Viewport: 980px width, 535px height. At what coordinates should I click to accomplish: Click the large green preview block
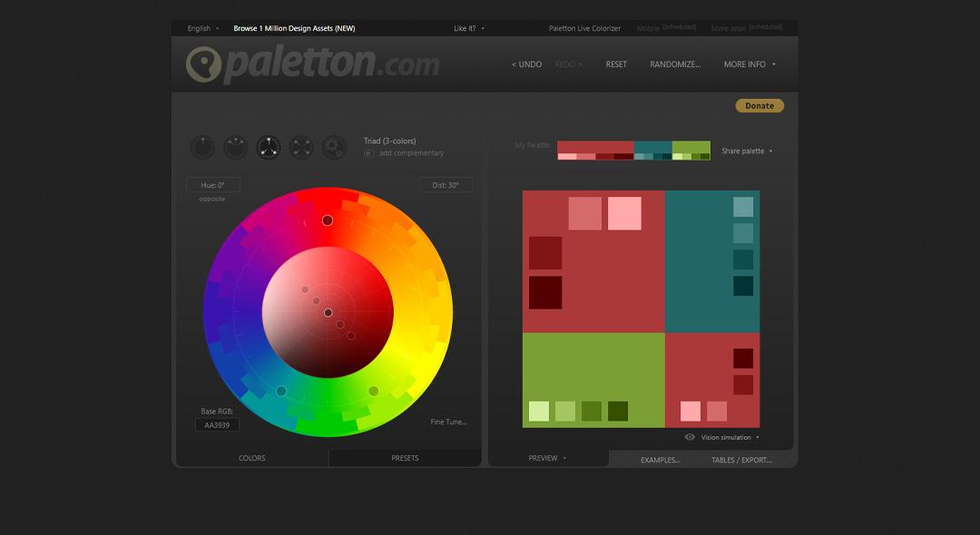[x=593, y=380]
